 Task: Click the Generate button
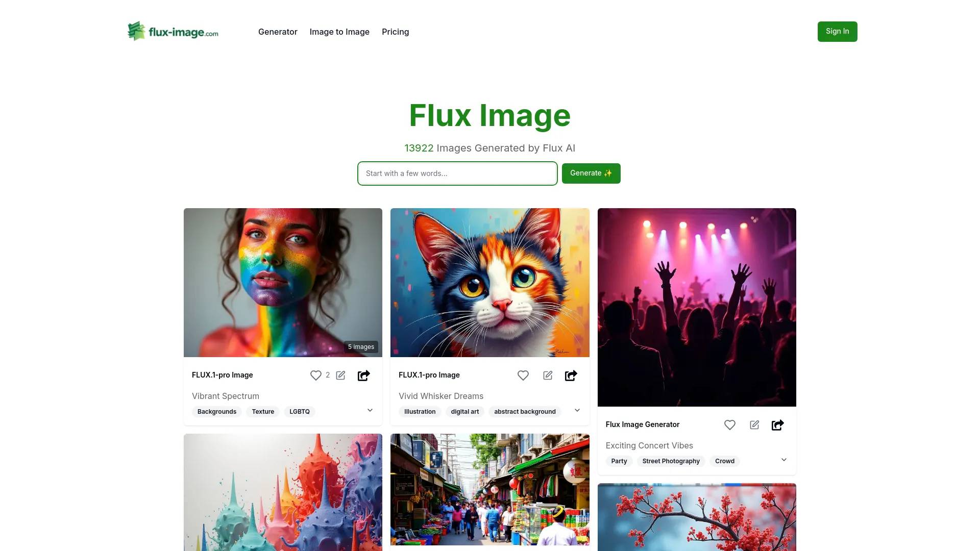tap(591, 173)
